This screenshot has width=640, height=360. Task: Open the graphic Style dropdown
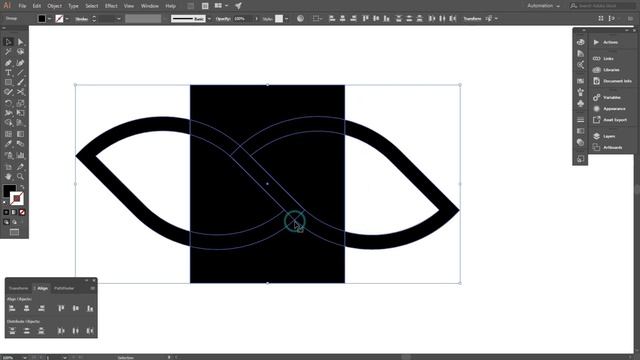(287, 19)
